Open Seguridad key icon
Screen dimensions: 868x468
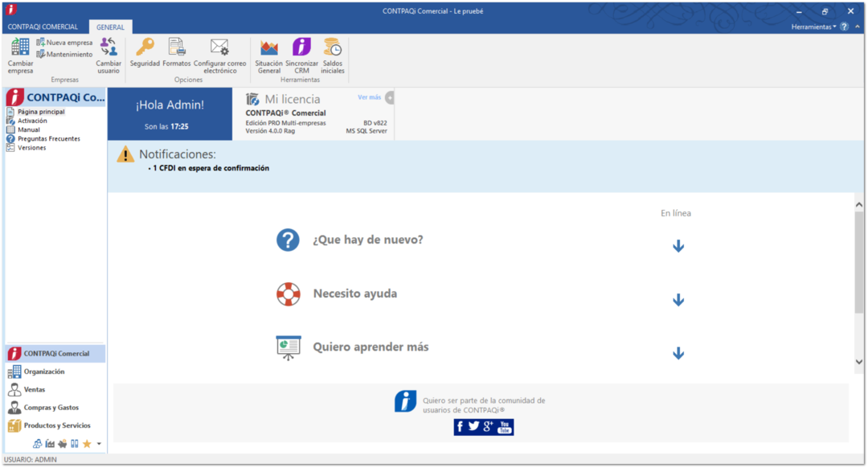tap(145, 48)
